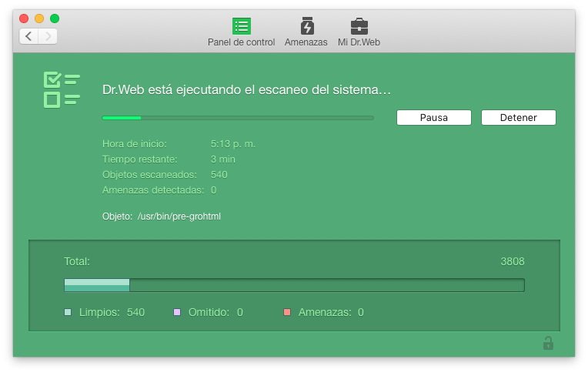Click the remaining time 3 min
Viewport: 588px width, 373px height.
[222, 160]
